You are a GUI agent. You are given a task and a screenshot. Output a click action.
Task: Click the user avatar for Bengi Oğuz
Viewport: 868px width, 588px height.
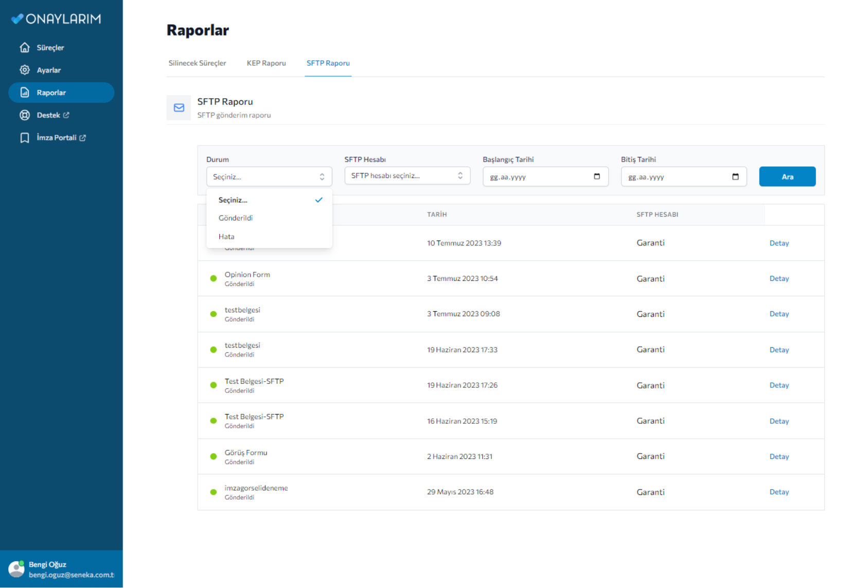16,569
